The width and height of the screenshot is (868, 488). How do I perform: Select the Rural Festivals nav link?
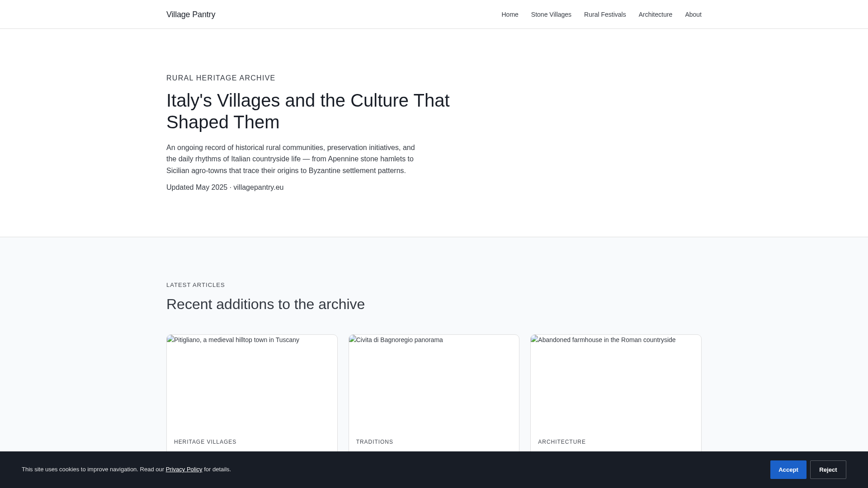tap(605, 14)
